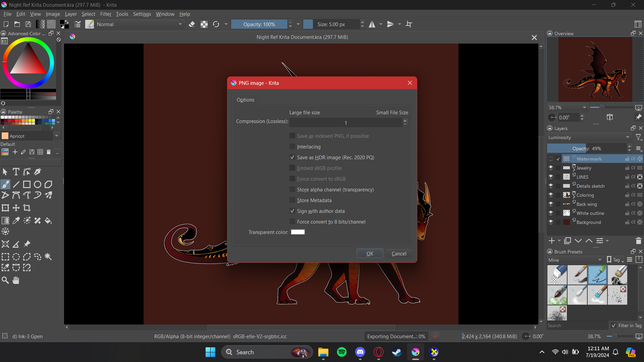This screenshot has width=644, height=362.
Task: Hide the Background layer
Action: point(550,222)
